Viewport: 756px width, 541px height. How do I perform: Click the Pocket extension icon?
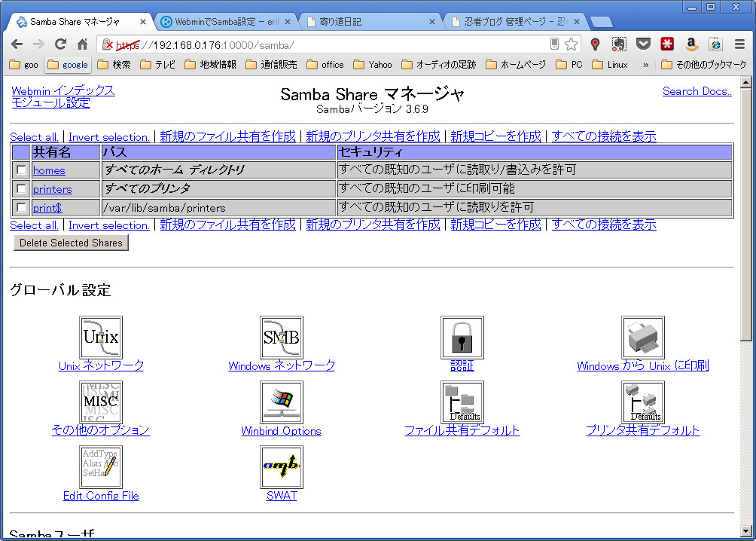coord(643,44)
